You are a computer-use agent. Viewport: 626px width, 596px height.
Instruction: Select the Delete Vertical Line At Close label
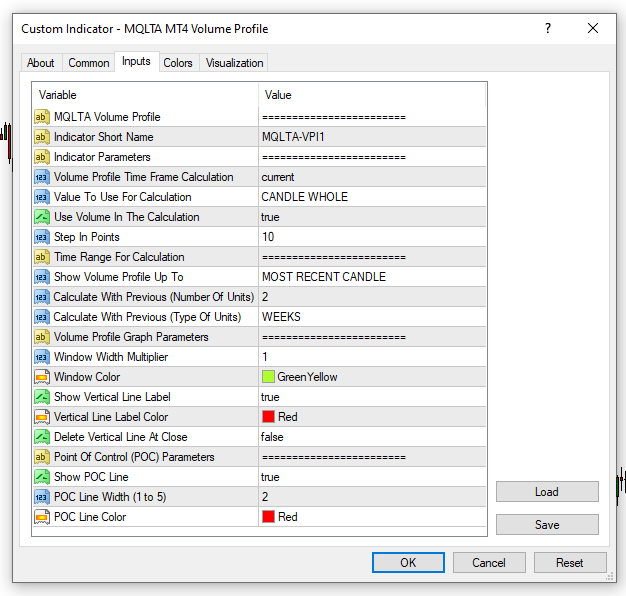pos(121,437)
